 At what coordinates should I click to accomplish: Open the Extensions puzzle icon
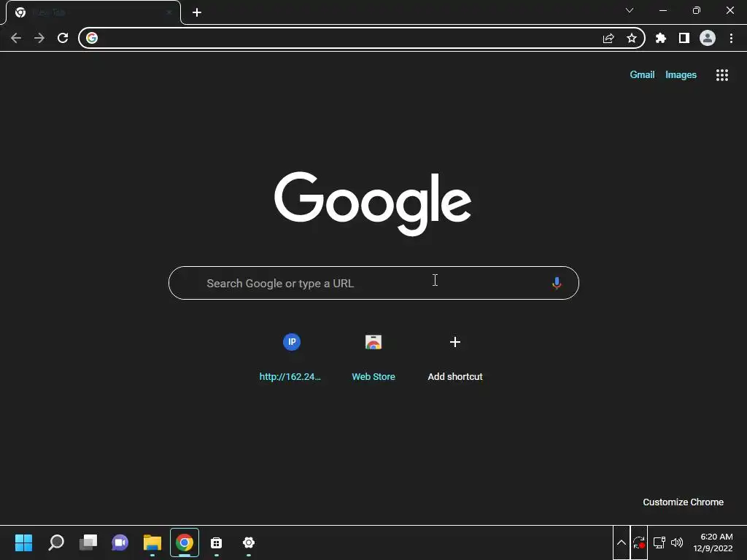click(x=661, y=38)
